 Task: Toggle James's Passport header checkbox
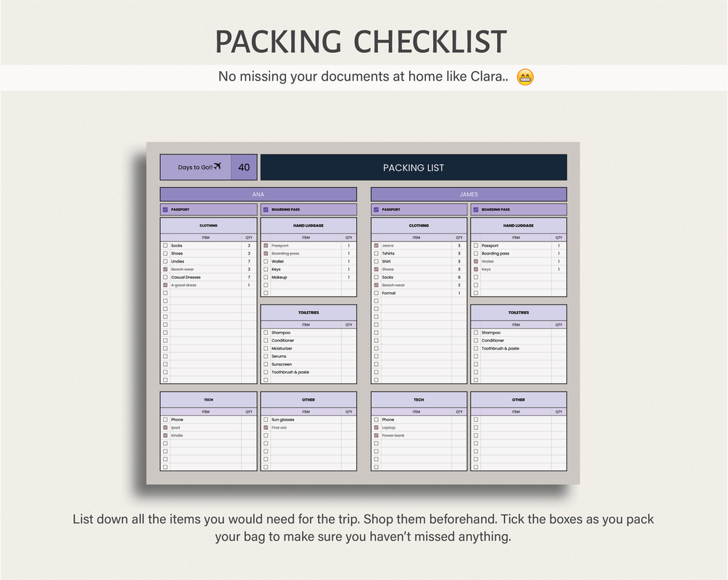(x=376, y=210)
